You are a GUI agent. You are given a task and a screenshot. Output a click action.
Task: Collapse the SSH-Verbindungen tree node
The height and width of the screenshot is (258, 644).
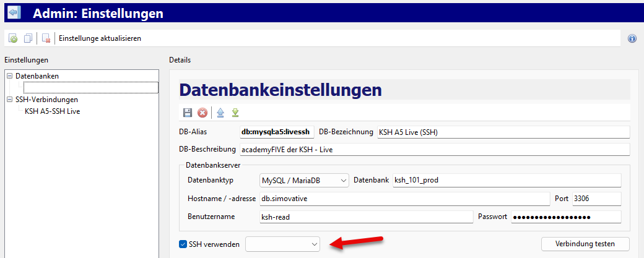click(x=9, y=100)
